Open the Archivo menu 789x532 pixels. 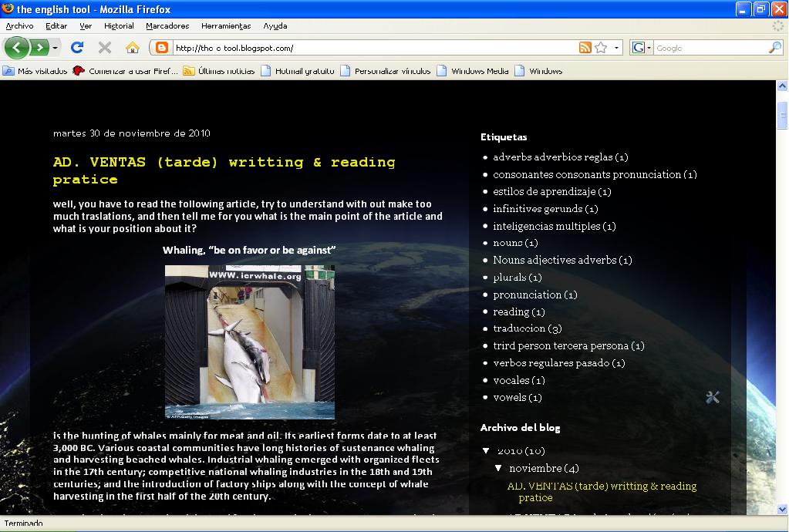19,26
